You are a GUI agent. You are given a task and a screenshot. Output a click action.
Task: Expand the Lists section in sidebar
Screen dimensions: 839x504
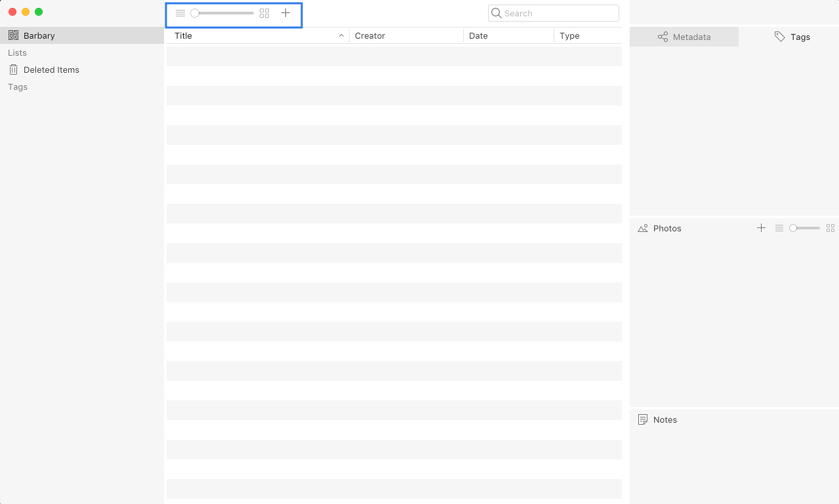[x=18, y=53]
